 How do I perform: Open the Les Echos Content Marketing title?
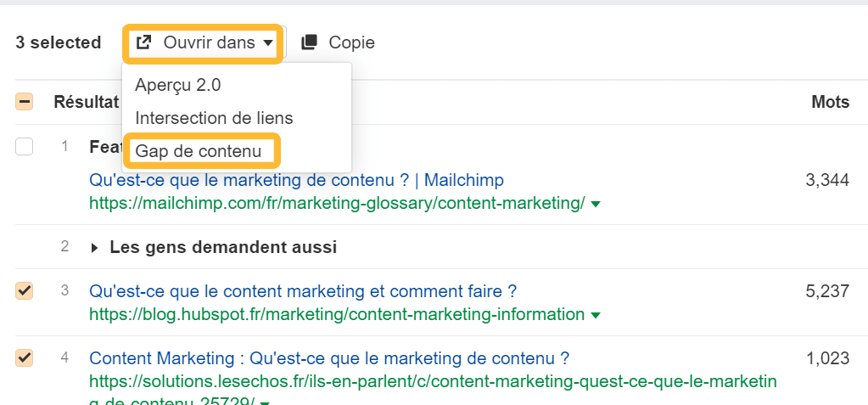click(x=329, y=357)
